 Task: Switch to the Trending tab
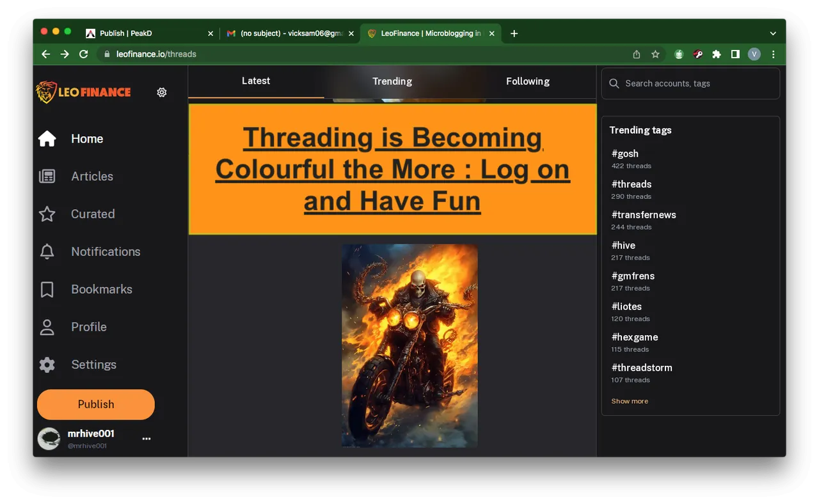coord(392,81)
